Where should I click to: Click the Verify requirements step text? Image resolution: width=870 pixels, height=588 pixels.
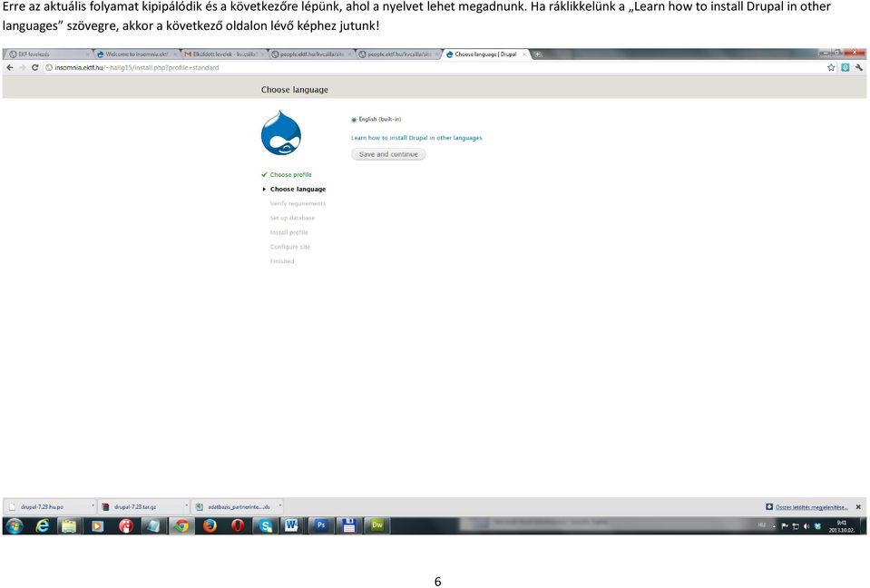point(298,203)
